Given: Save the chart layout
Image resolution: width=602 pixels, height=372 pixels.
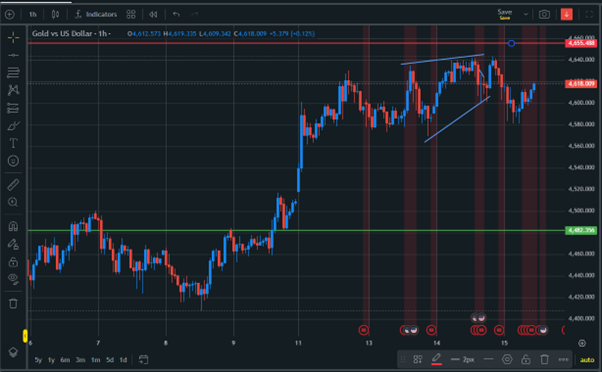Looking at the screenshot, I should coord(504,14).
